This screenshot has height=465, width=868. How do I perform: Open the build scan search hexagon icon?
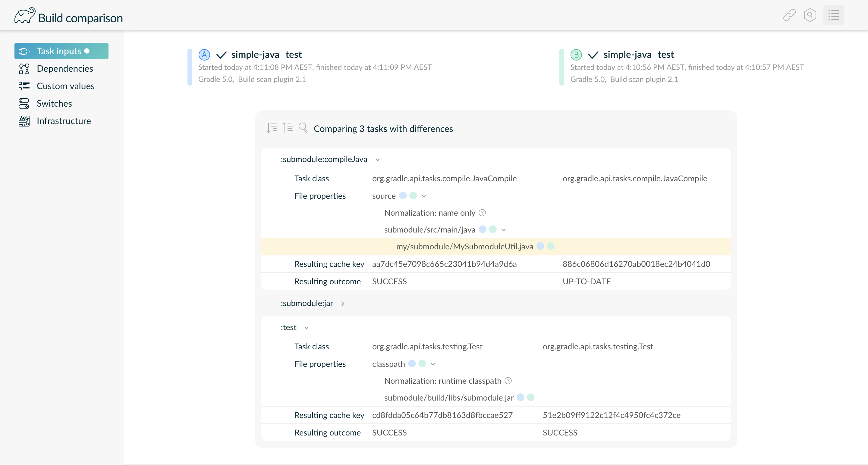click(x=810, y=15)
